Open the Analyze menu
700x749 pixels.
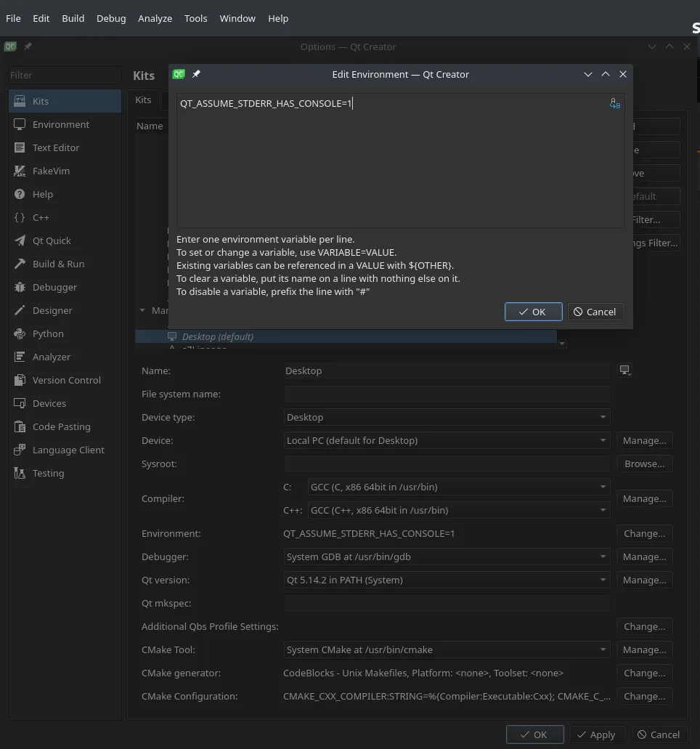pyautogui.click(x=155, y=18)
